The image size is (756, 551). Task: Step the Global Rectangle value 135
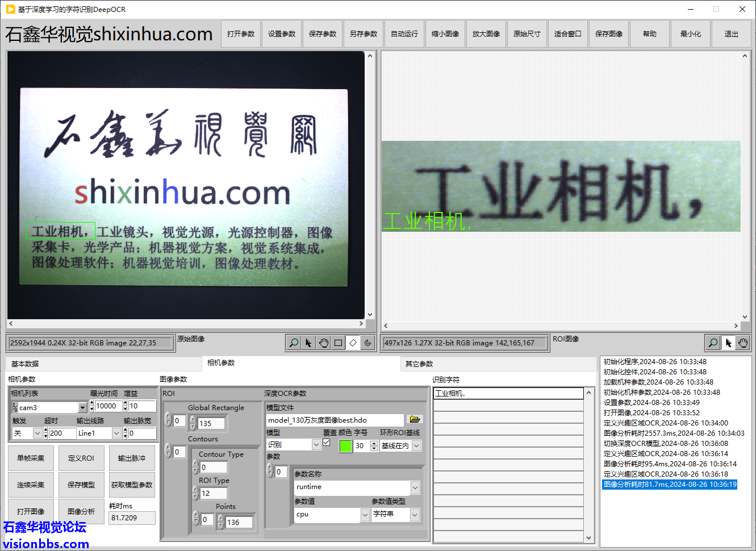point(193,423)
